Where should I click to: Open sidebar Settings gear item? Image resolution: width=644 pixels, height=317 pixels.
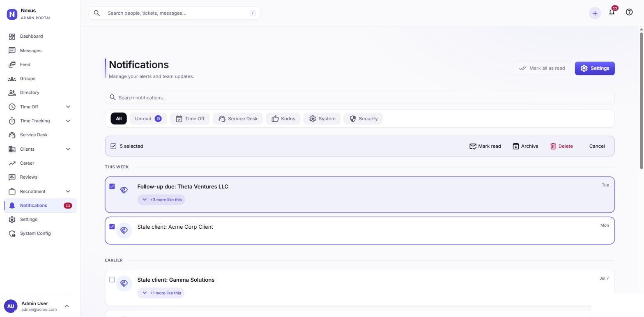coord(40,219)
